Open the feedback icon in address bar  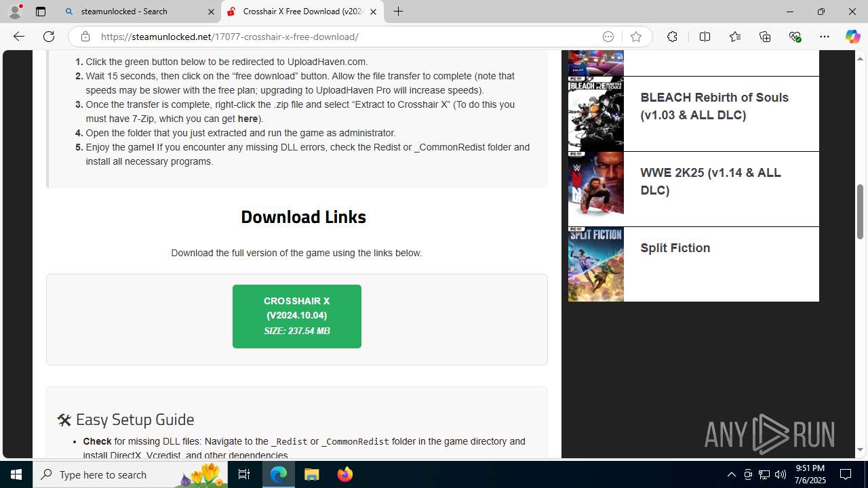pos(608,37)
